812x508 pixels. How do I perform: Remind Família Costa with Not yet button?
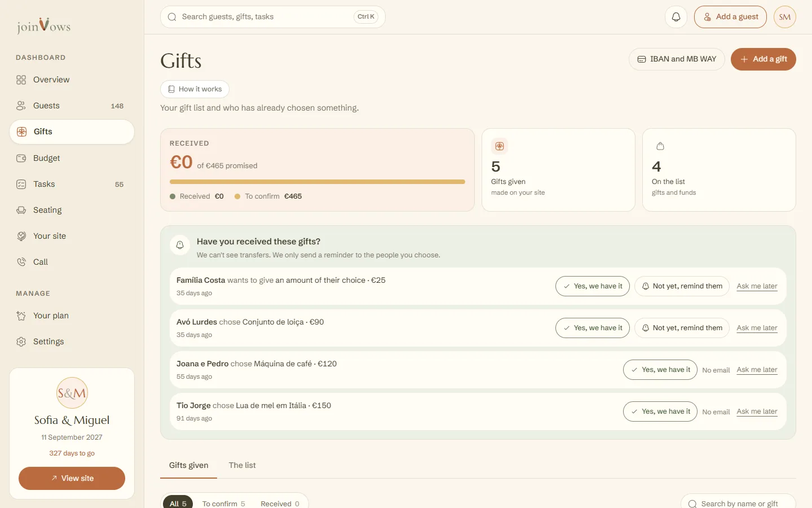point(682,286)
